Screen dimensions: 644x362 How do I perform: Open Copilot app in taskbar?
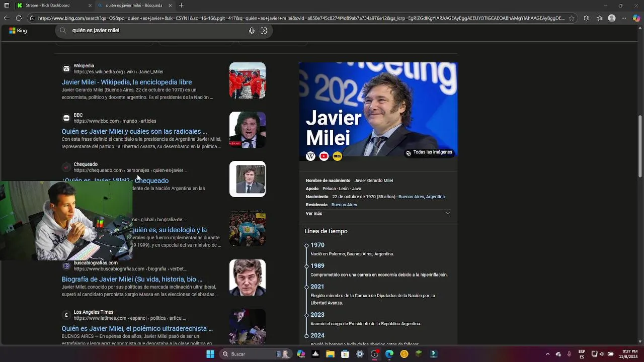[x=301, y=354]
